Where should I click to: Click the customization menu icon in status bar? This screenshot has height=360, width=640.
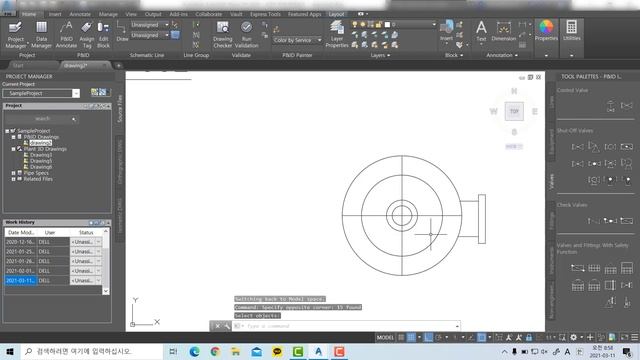click(634, 337)
